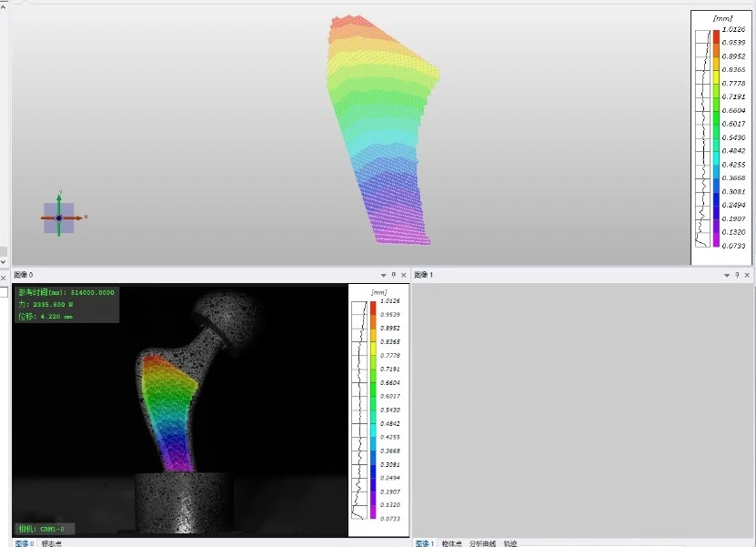Image resolution: width=756 pixels, height=547 pixels.
Task: Click the 3D displacement contour model
Action: 381,130
